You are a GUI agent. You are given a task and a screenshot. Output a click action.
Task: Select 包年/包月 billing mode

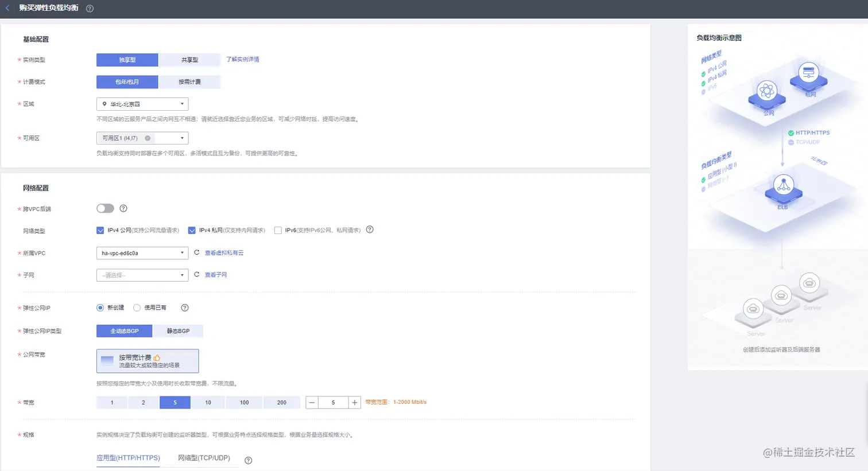tap(127, 82)
